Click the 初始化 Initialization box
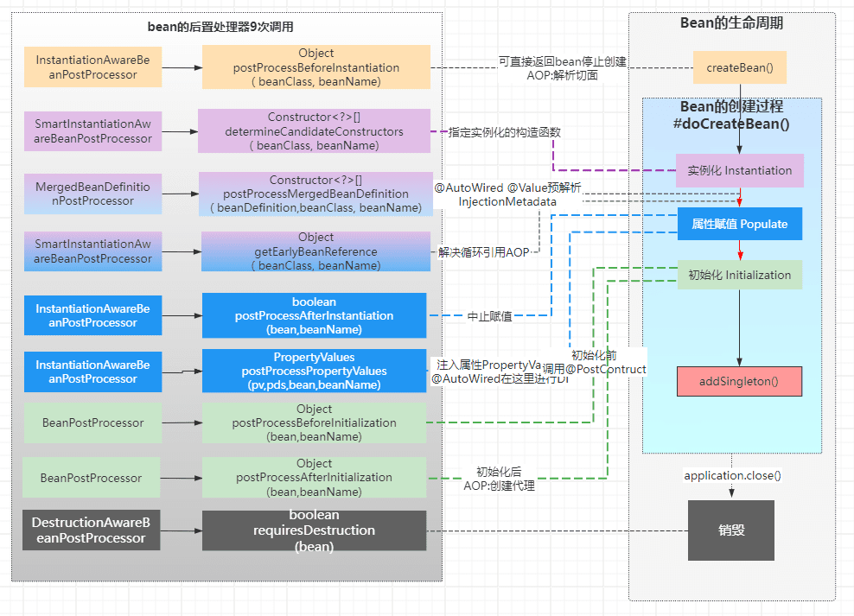Screen dimensions: 854x616 pos(740,275)
